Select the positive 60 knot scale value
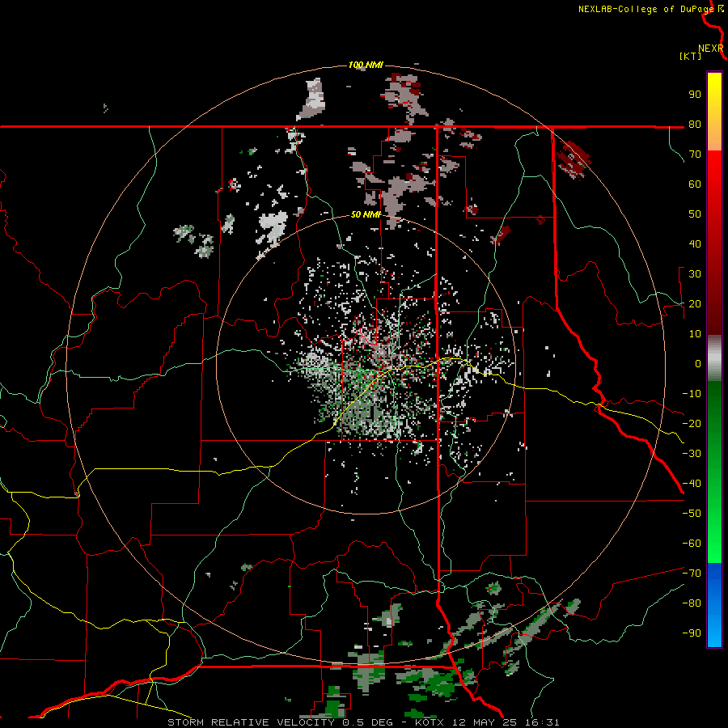 tap(695, 184)
